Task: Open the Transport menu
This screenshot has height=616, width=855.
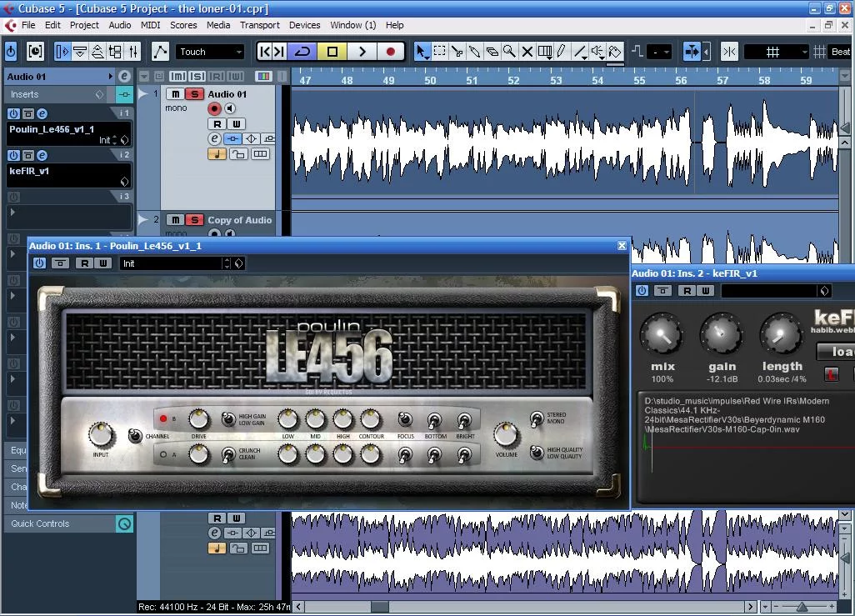Action: click(259, 25)
